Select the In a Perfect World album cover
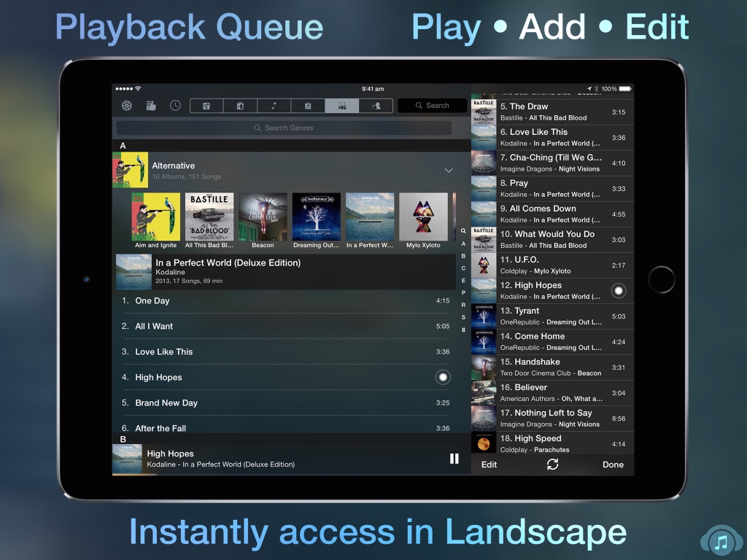The height and width of the screenshot is (560, 747). point(370,217)
